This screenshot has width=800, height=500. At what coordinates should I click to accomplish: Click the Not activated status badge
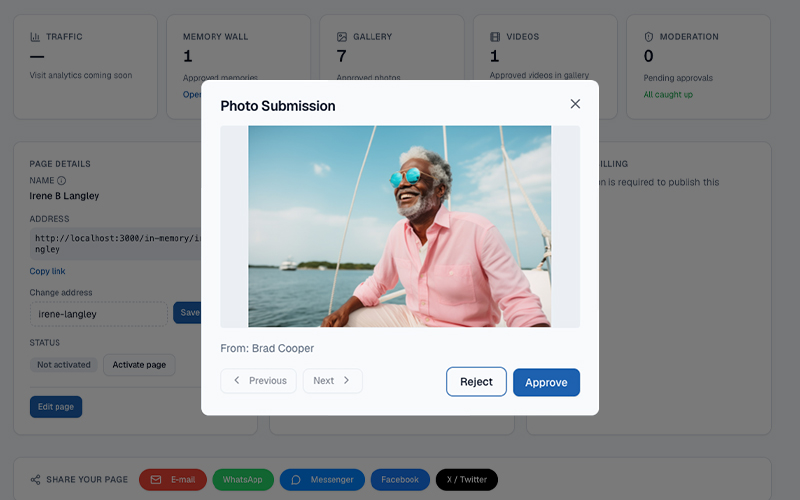tap(64, 365)
